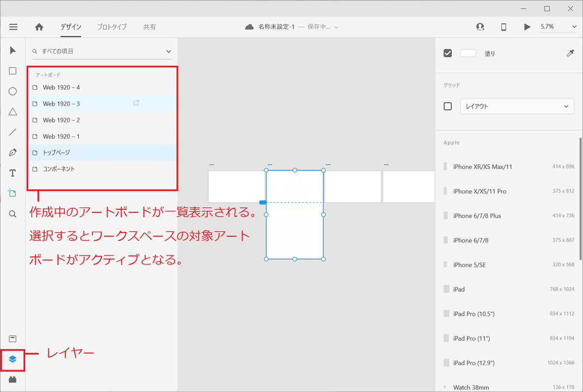This screenshot has height=392, width=583.
Task: Choose iPad Pro (11") artboard preset
Action: pos(509,338)
